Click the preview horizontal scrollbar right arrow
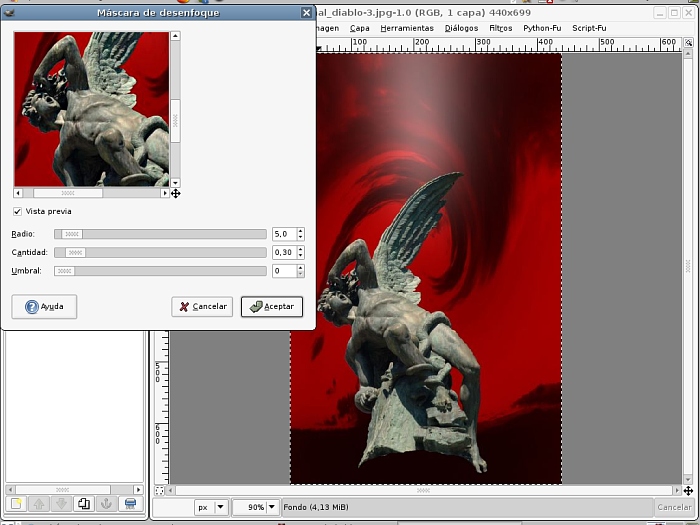The image size is (700, 525). 165,193
